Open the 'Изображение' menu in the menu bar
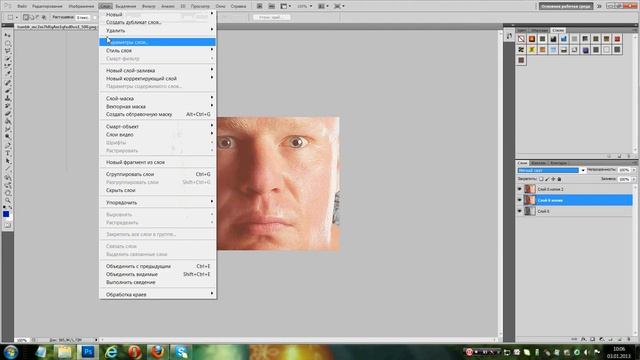 [x=81, y=6]
